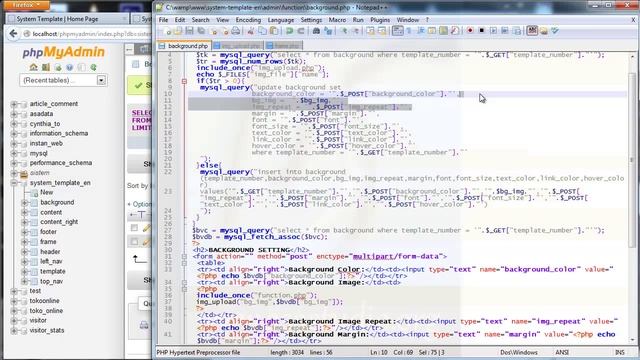Collapse the system_template_en database node

pos(14,183)
